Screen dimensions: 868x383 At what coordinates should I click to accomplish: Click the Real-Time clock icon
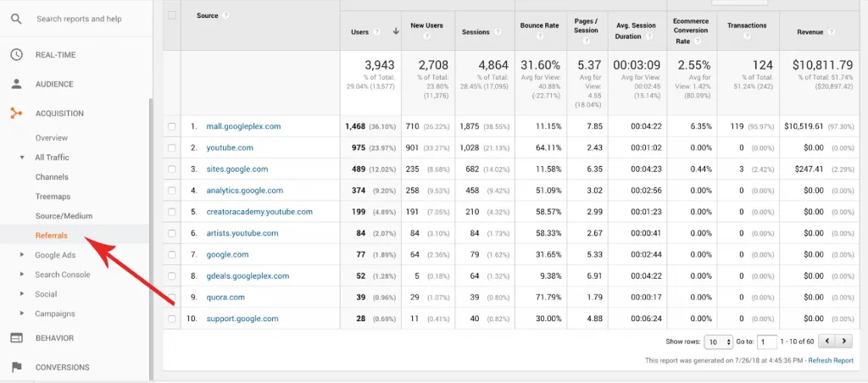point(17,55)
